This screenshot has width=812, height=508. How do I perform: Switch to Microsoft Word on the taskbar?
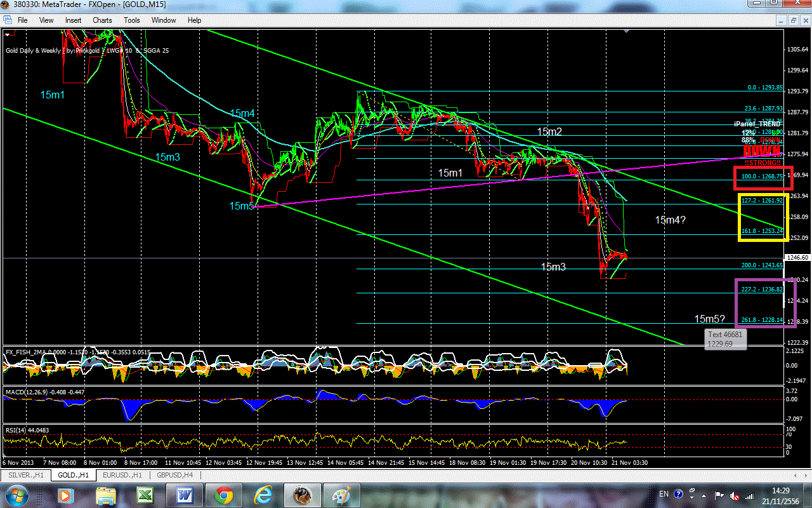tap(185, 495)
